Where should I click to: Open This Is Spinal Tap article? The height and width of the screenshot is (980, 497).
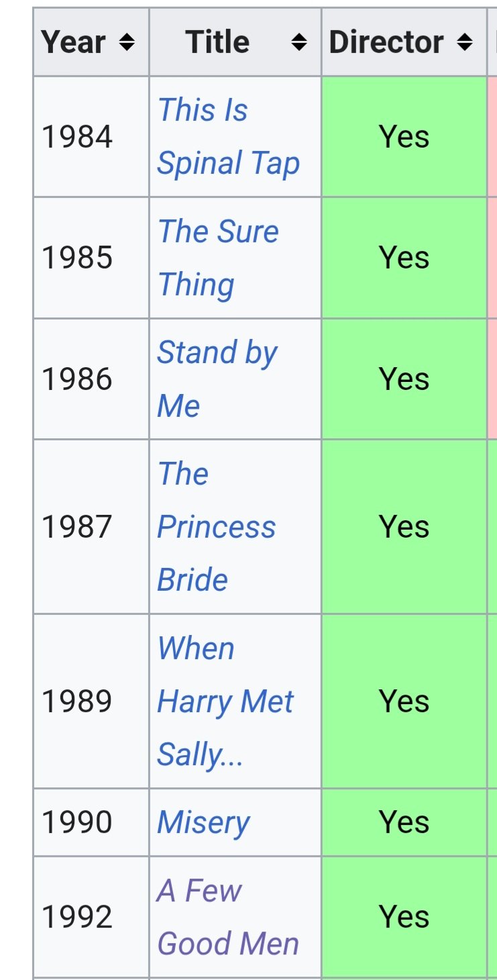(x=228, y=137)
